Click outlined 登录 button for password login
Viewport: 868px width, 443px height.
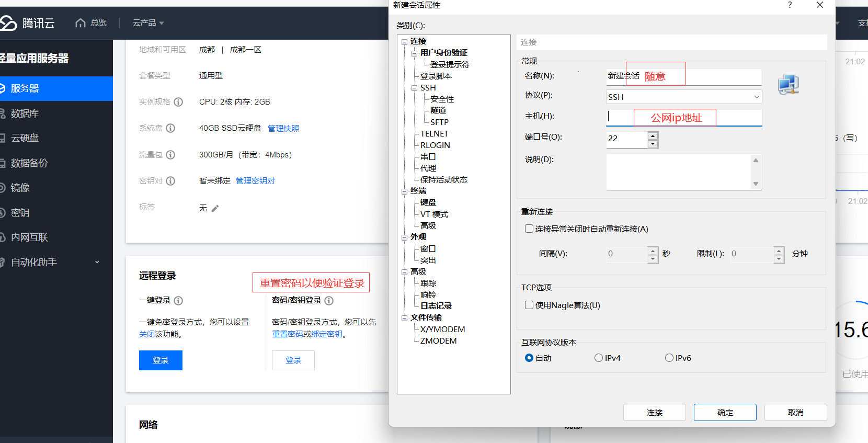click(293, 360)
